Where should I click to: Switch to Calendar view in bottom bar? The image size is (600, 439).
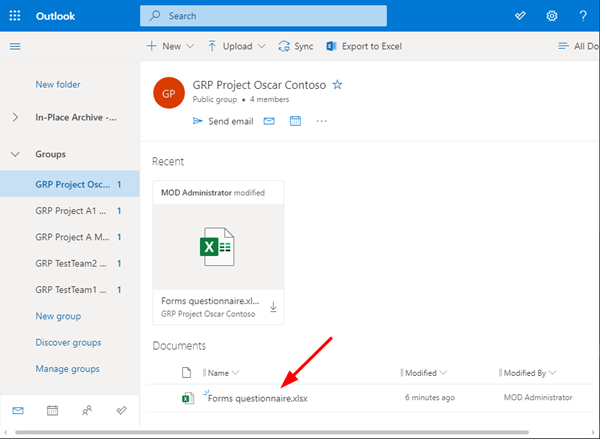pyautogui.click(x=52, y=411)
